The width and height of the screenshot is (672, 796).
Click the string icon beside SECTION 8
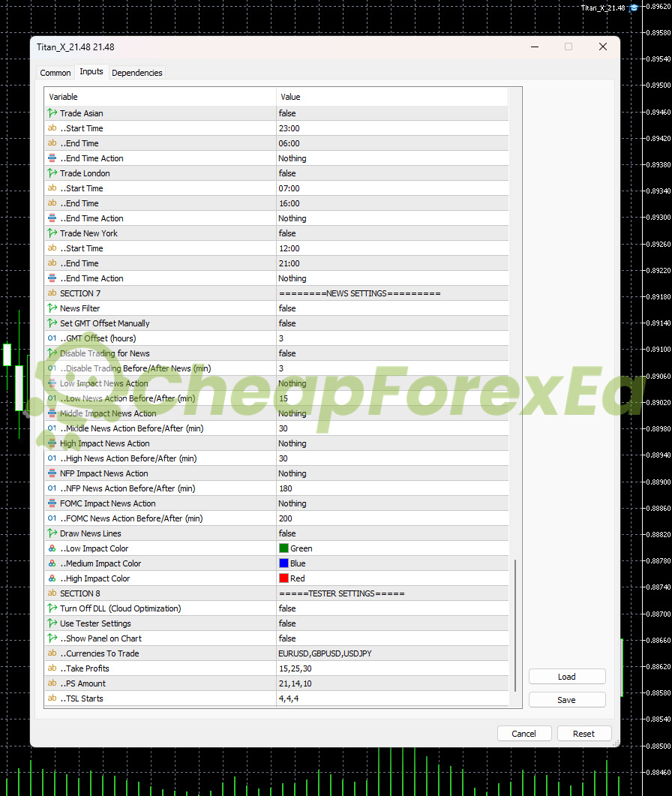[52, 593]
